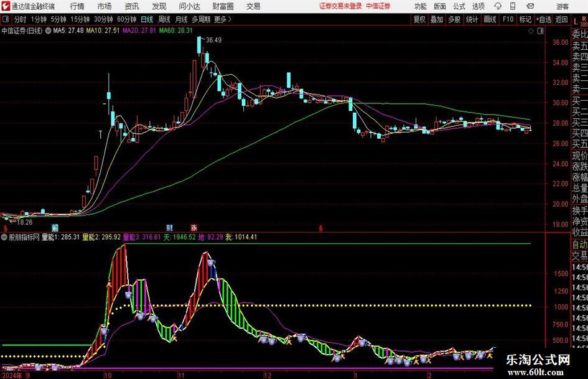The width and height of the screenshot is (588, 379).
Task: Click the MA20: 27.81 label
Action: [x=139, y=30]
